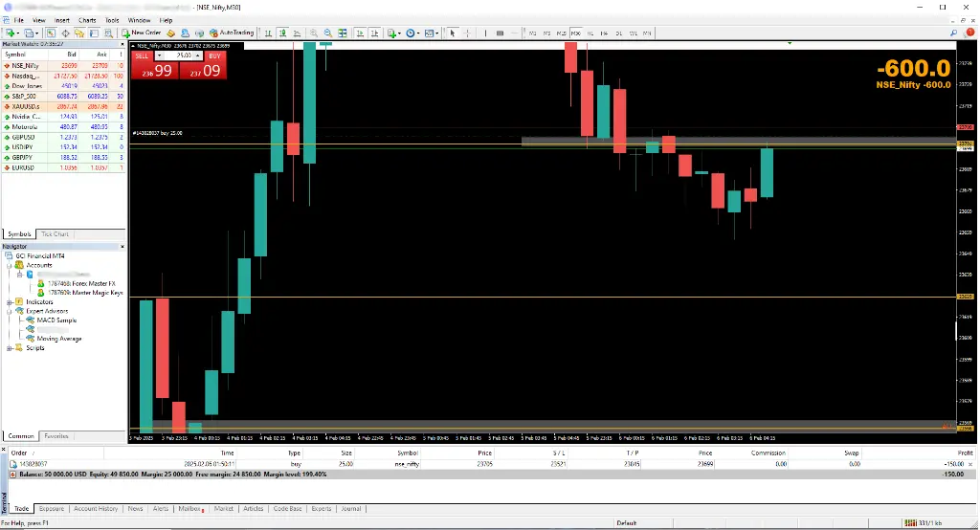
Task: Select the crosshair tool
Action: 467,33
